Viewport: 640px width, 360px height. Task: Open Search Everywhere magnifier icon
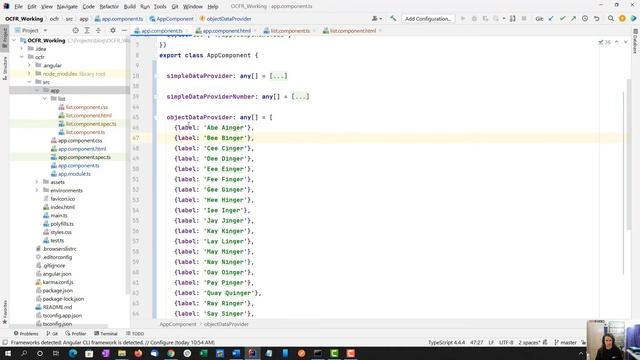[x=611, y=18]
